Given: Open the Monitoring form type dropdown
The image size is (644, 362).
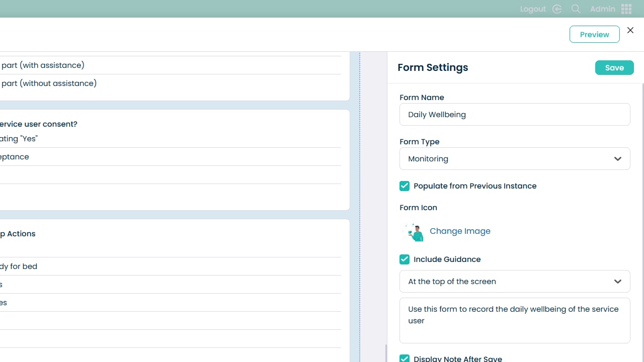Looking at the screenshot, I should click(x=508, y=159).
